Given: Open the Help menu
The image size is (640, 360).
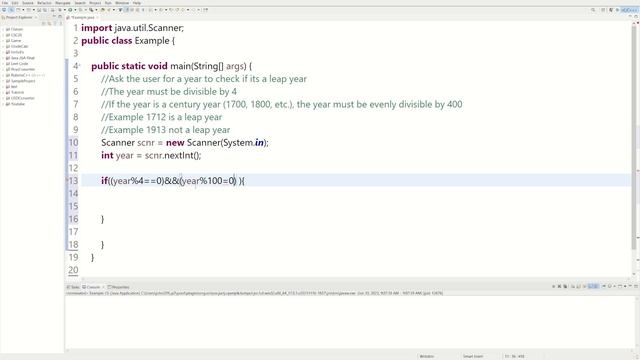Looking at the screenshot, I should point(137,3).
